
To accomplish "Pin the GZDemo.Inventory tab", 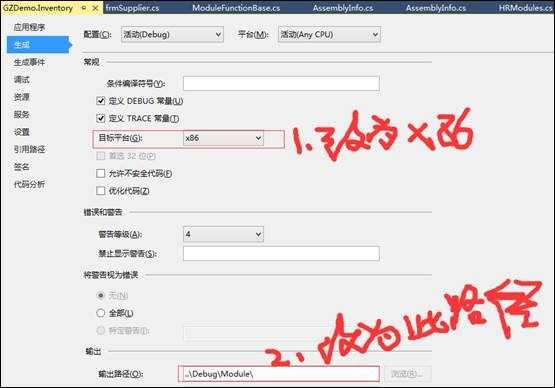I will pyautogui.click(x=84, y=8).
